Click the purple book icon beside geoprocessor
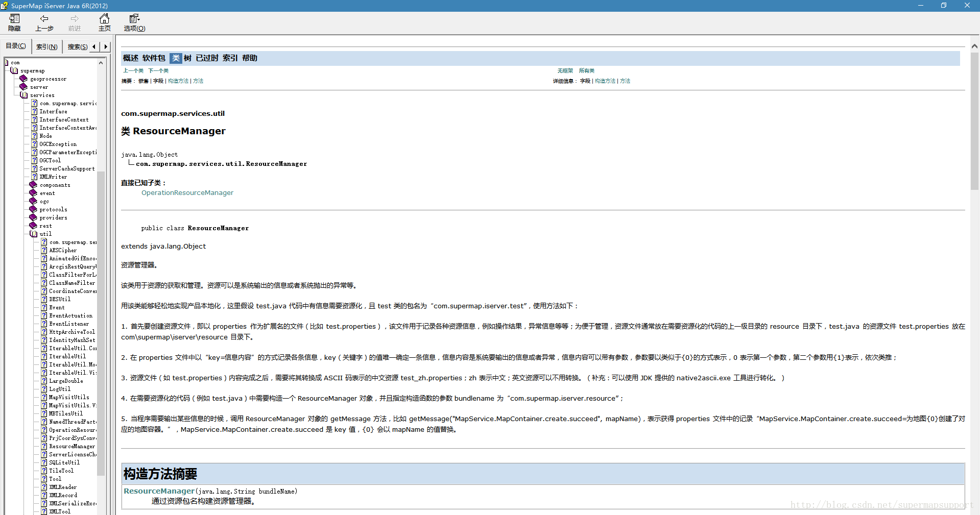 23,79
